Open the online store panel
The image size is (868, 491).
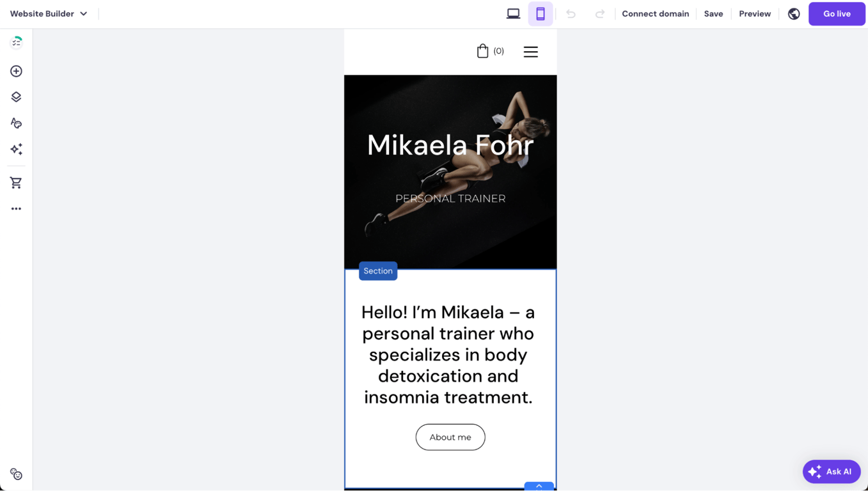16,182
